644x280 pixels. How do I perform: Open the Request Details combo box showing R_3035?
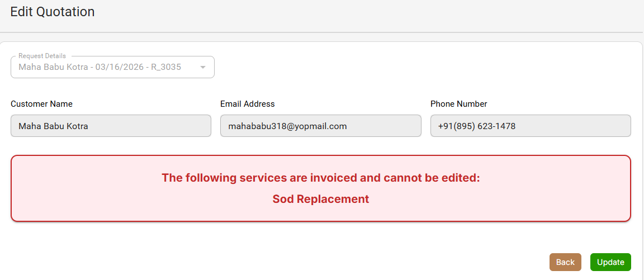[x=106, y=67]
